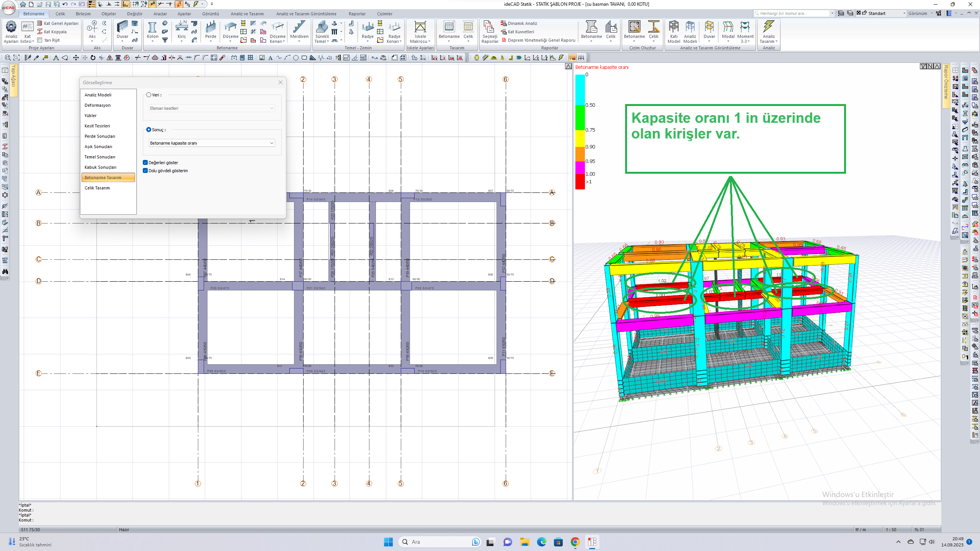980x551 pixels.
Task: Open Moment 3-3 diagram icon
Action: coord(745,32)
